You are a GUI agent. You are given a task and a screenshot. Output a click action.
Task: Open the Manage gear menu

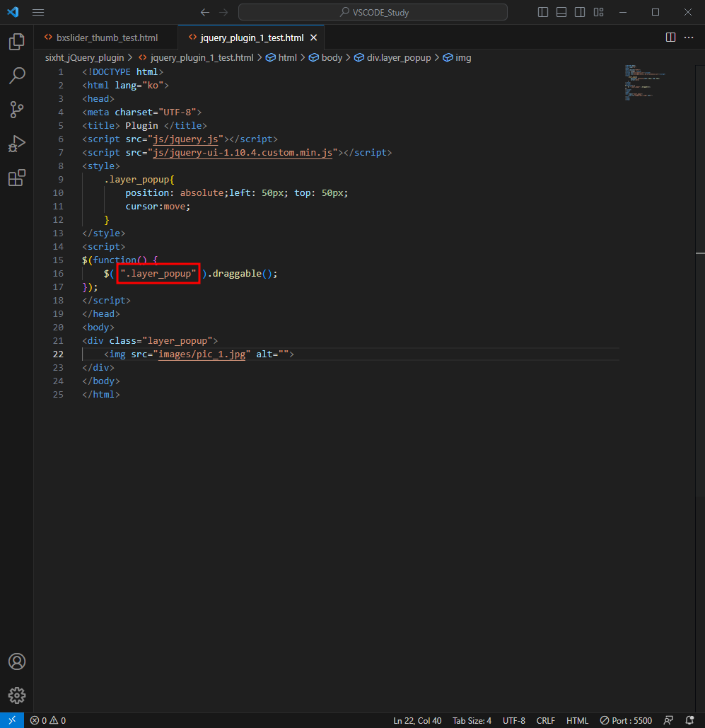click(x=17, y=695)
